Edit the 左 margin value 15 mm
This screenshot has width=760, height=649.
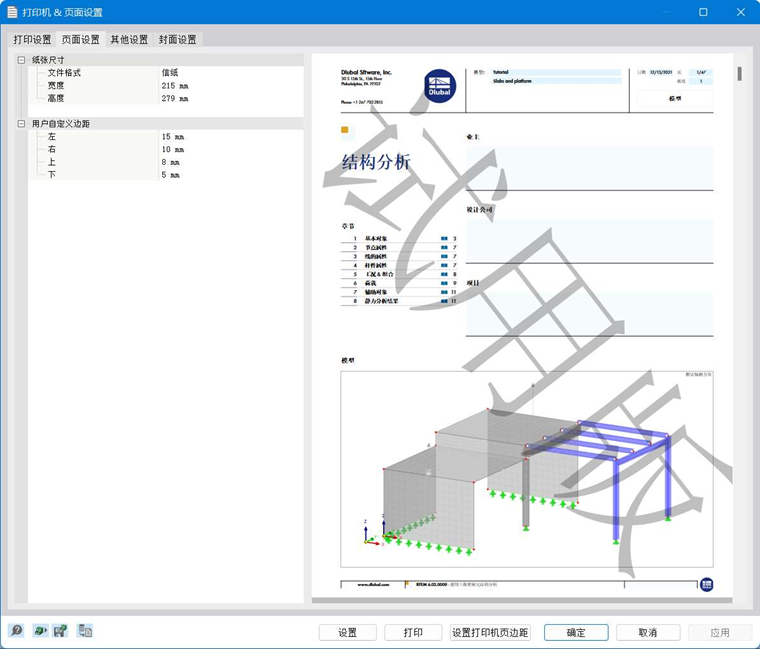point(231,137)
